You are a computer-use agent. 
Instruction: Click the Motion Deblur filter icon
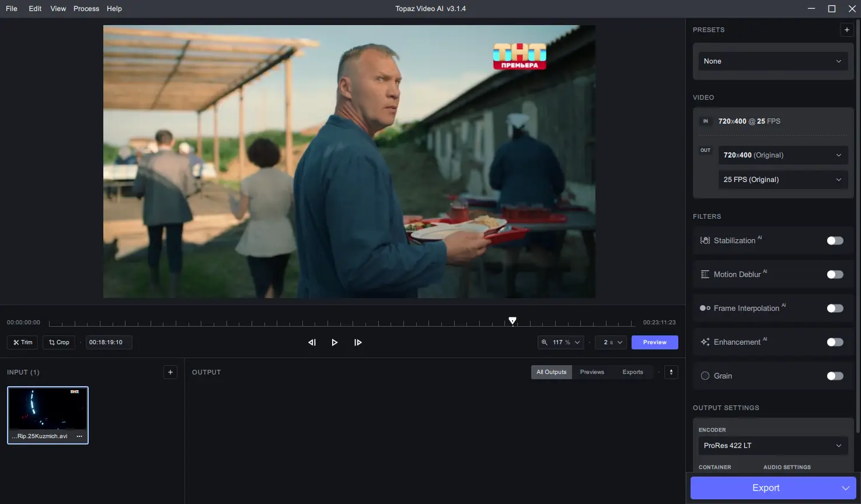click(705, 274)
